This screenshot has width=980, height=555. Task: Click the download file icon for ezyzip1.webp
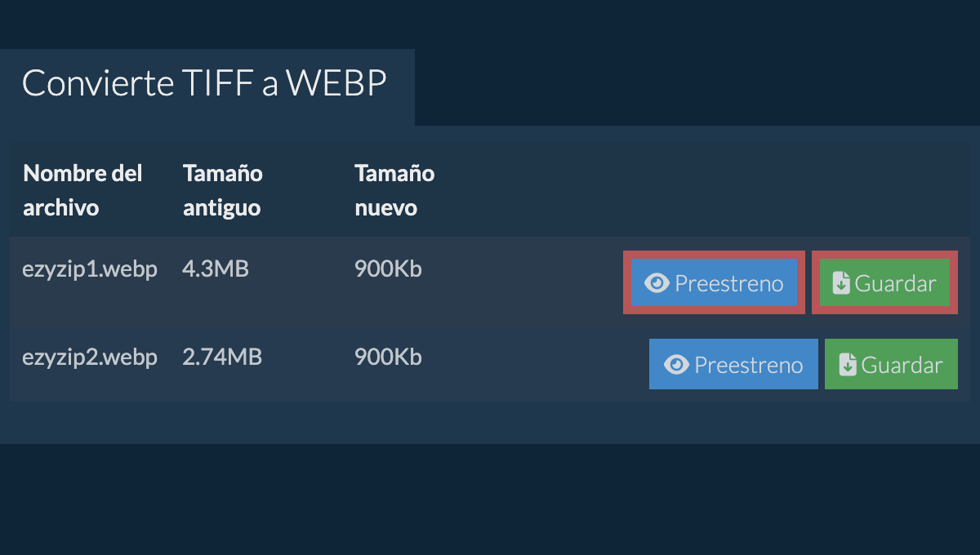pos(841,283)
